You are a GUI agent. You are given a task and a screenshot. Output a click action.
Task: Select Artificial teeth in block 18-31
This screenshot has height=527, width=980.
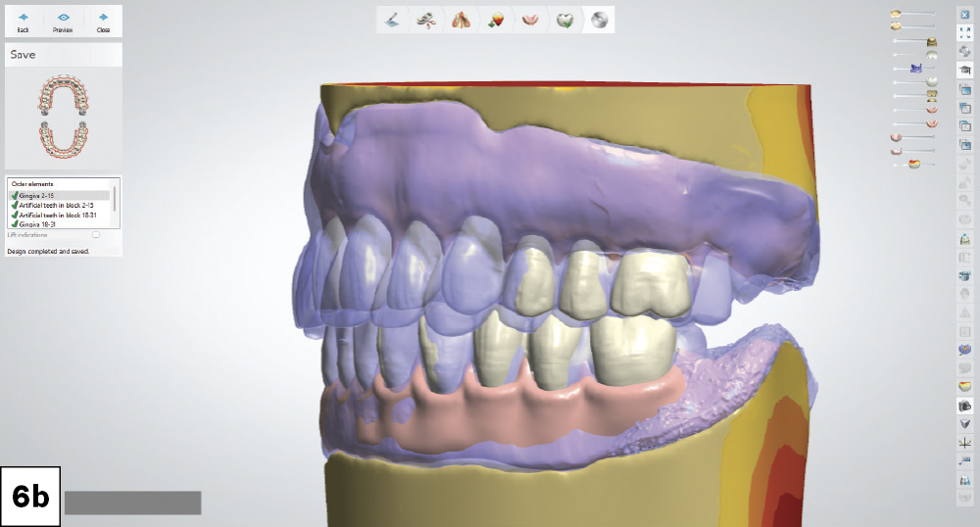coord(60,215)
